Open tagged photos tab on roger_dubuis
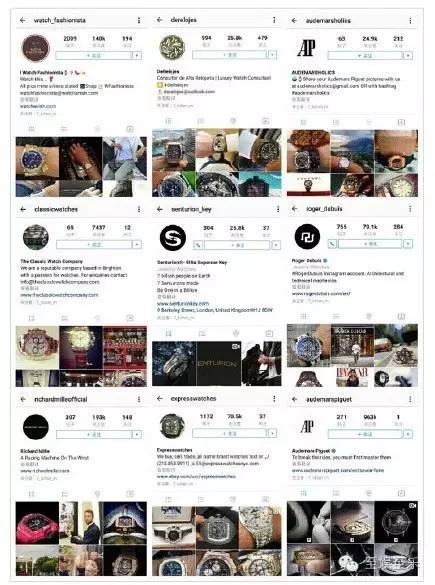 click(401, 317)
